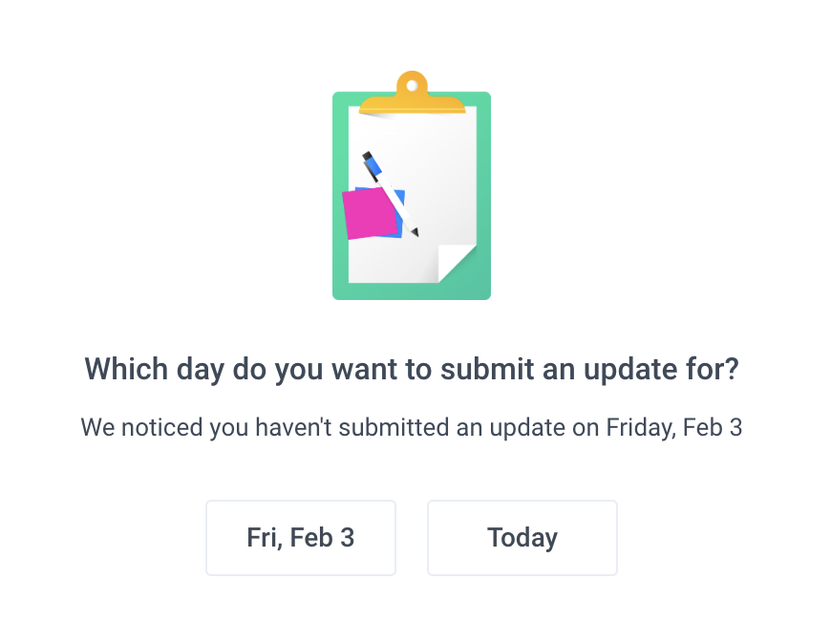831x644 pixels.
Task: Click the hole in the yellow clip
Action: tap(412, 86)
